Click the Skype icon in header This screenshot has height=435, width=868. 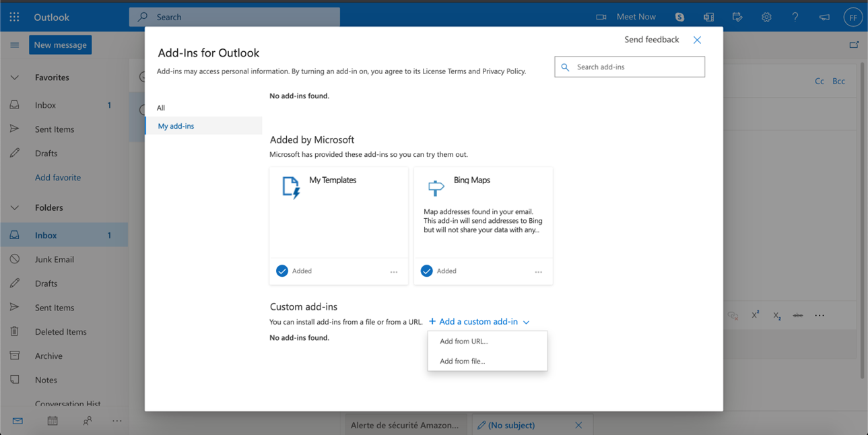pyautogui.click(x=679, y=17)
